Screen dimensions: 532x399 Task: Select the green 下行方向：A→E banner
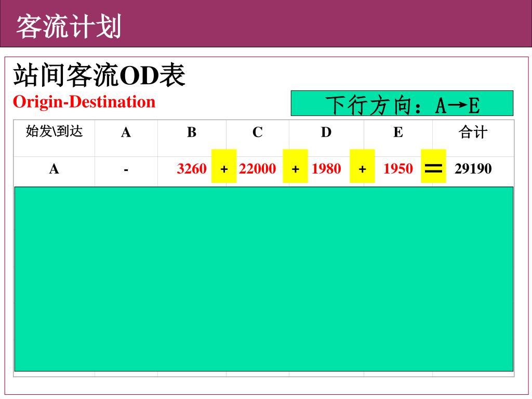pos(402,103)
